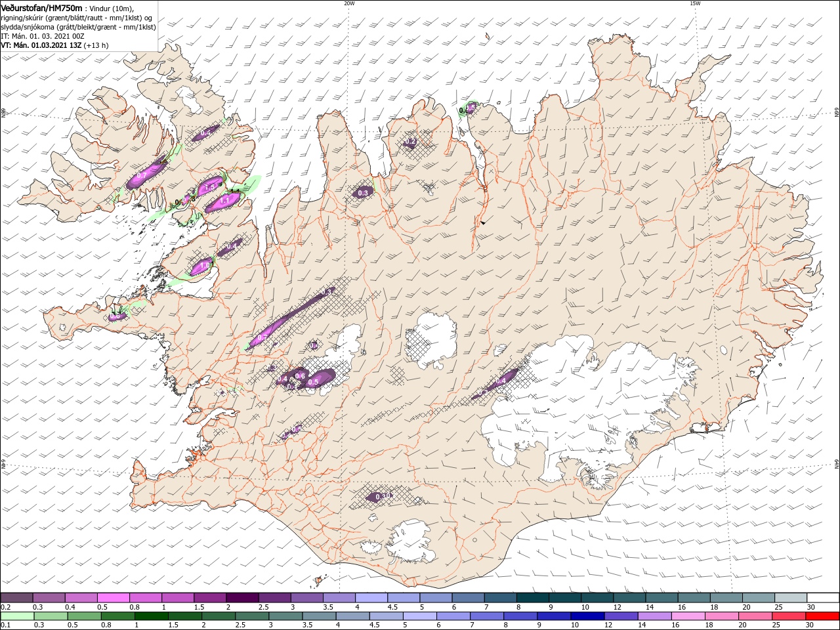This screenshot has width=840, height=630.
Task: Click the '0.1' value label in lower legend row
Action: [5, 625]
